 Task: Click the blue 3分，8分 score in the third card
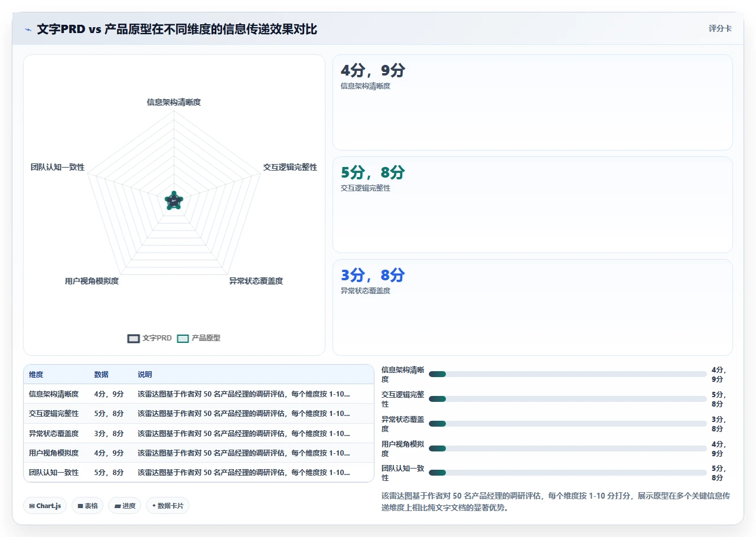coord(373,275)
